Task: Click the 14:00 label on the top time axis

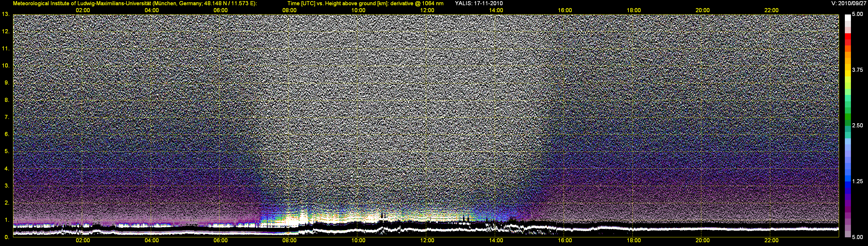Action: (496, 10)
